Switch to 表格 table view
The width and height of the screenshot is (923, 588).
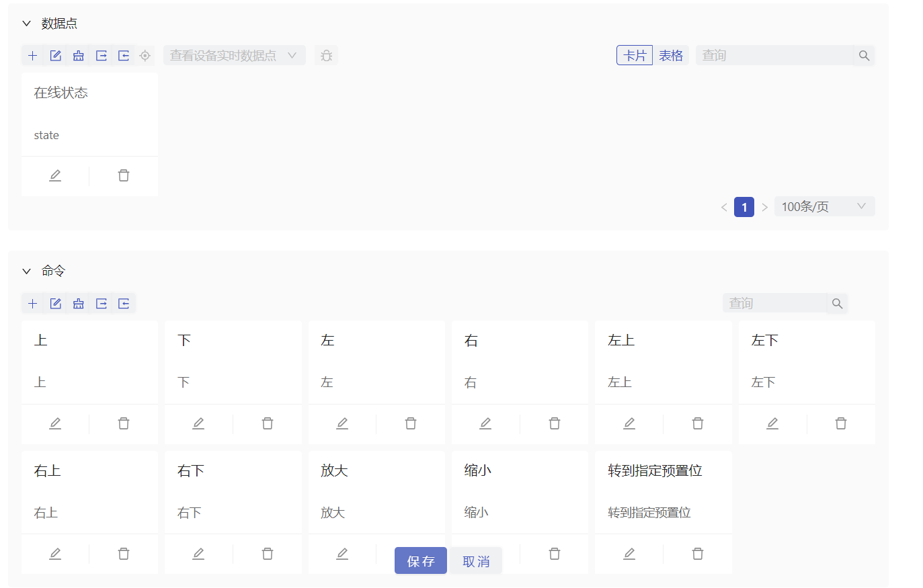[x=671, y=56]
